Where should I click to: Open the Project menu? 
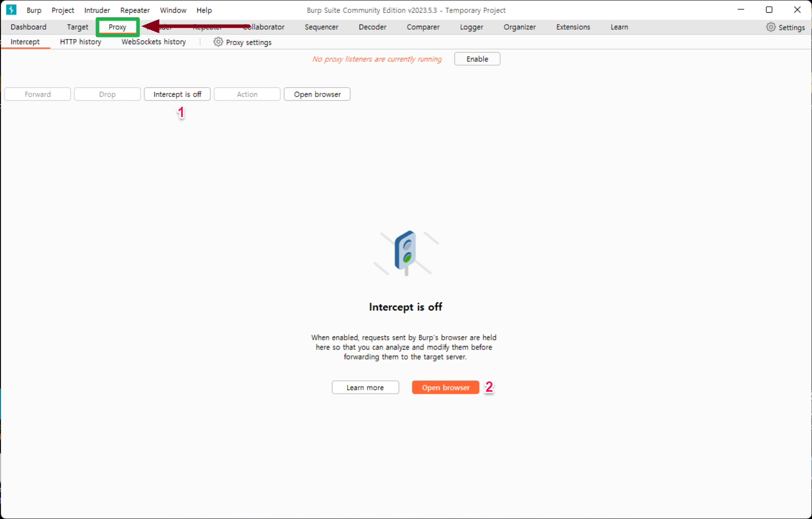(x=63, y=10)
